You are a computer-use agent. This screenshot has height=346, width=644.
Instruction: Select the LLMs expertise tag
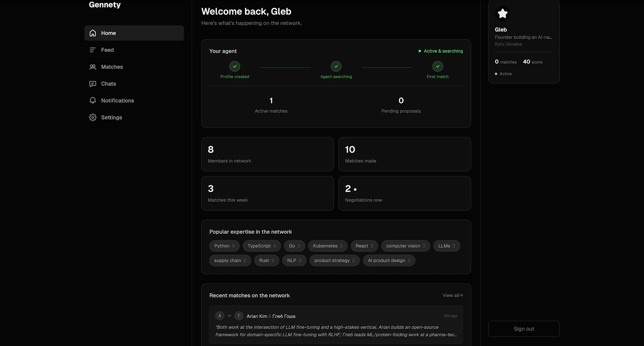(x=447, y=246)
